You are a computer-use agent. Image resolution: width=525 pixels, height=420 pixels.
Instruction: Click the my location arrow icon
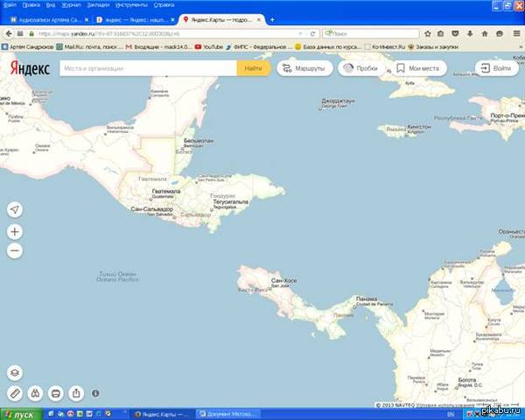(x=14, y=210)
